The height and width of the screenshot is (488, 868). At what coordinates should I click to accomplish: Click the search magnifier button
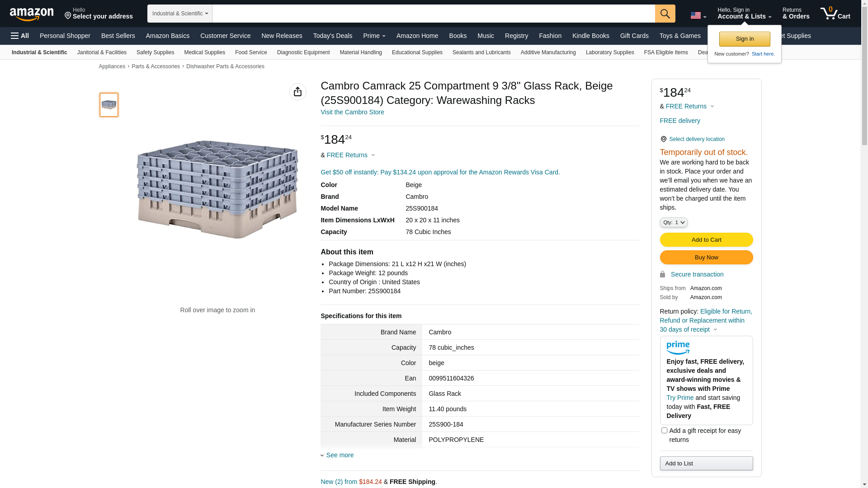click(x=665, y=14)
